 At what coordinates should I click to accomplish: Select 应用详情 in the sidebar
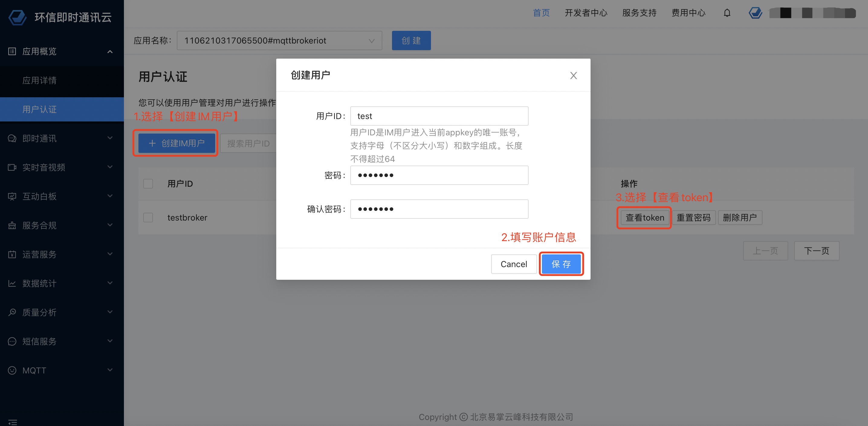[x=39, y=80]
